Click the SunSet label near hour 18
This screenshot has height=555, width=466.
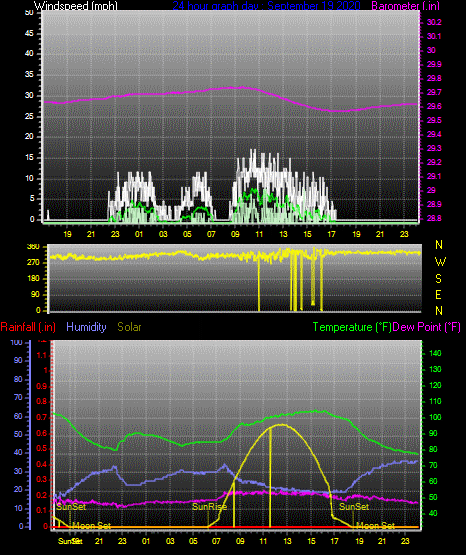click(354, 507)
